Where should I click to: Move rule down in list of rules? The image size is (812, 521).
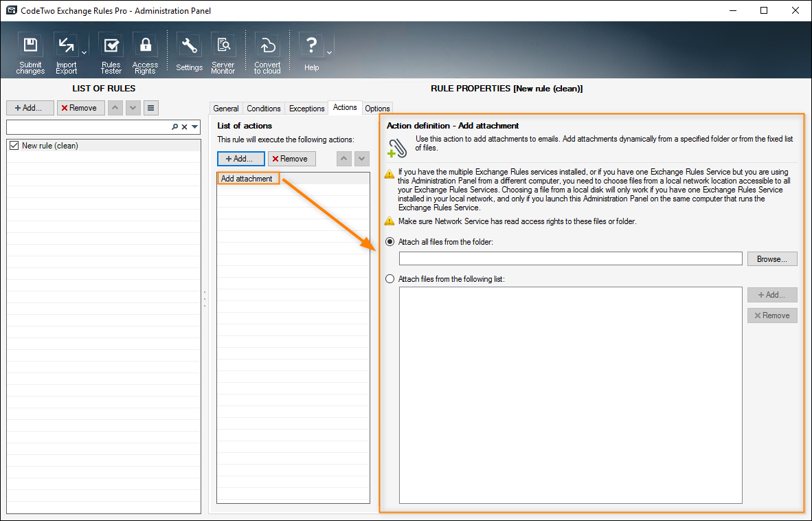click(x=133, y=108)
